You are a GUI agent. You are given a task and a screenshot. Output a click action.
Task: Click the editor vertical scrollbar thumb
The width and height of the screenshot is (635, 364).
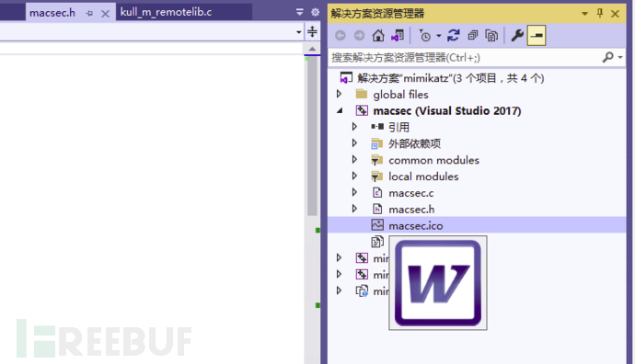[x=312, y=137]
